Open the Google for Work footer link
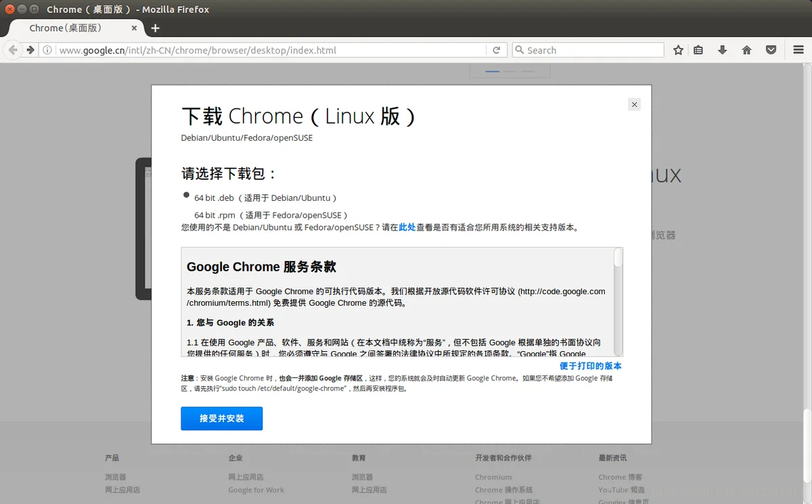This screenshot has height=504, width=812. tap(256, 490)
